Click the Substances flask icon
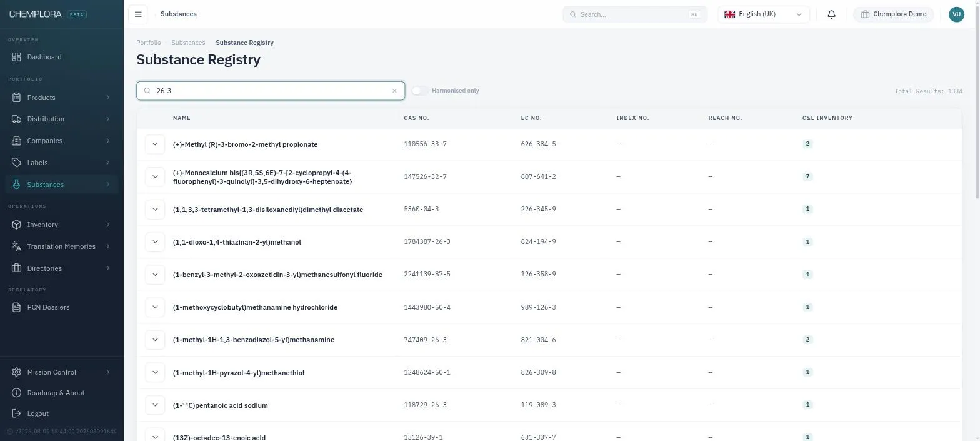 coord(16,185)
